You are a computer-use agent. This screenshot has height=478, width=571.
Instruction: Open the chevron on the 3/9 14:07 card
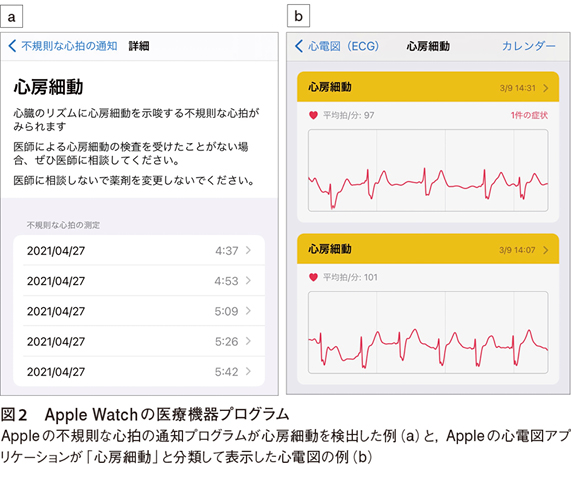tap(546, 250)
